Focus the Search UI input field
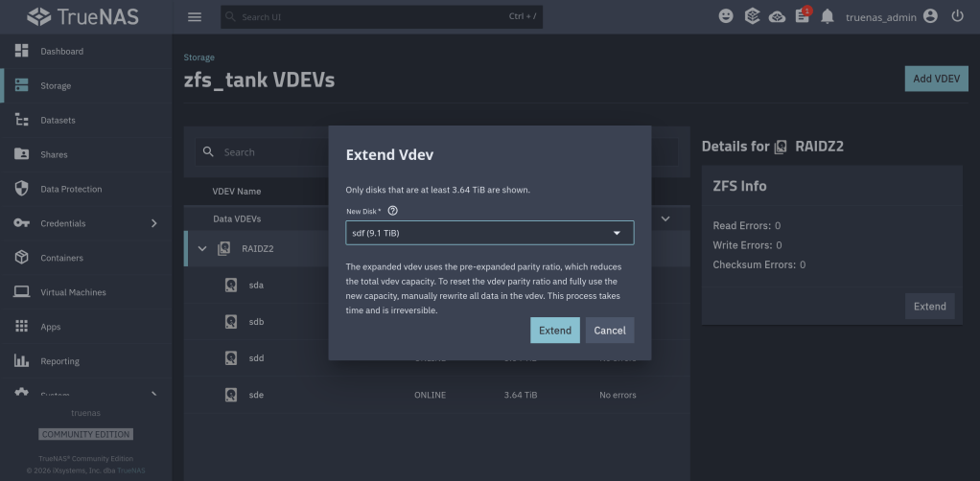The height and width of the screenshot is (481, 980). click(x=374, y=17)
